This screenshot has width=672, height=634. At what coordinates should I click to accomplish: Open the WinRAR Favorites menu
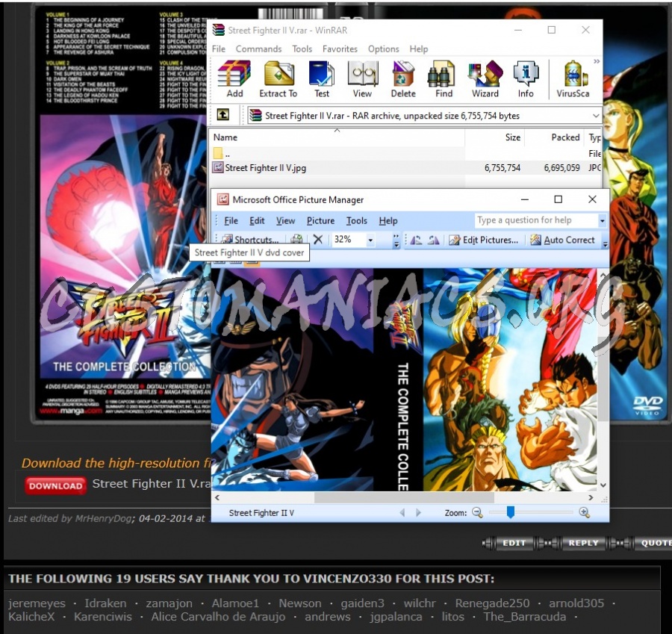(340, 49)
